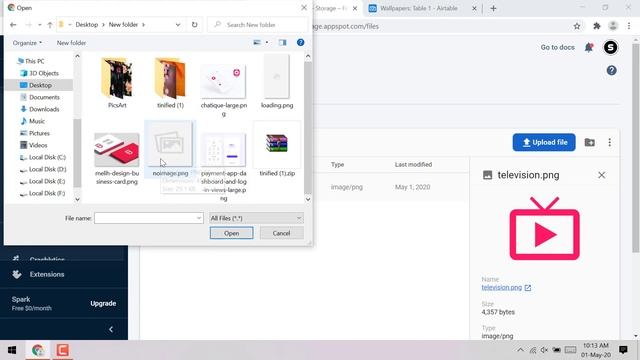640x360 pixels.
Task: Open Pictures in navigation tree
Action: (x=35, y=133)
